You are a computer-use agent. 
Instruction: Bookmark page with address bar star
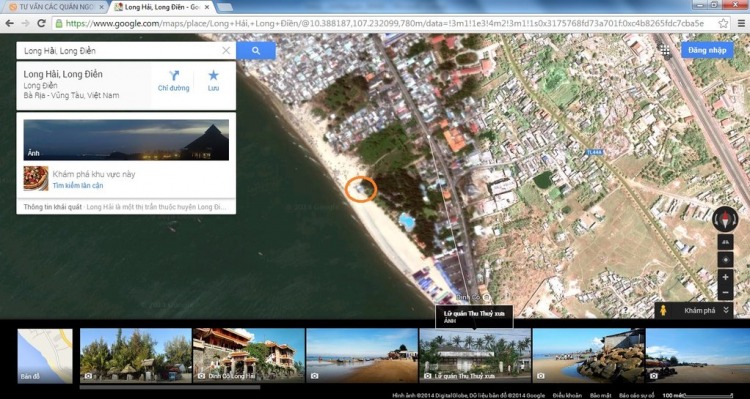[x=723, y=23]
